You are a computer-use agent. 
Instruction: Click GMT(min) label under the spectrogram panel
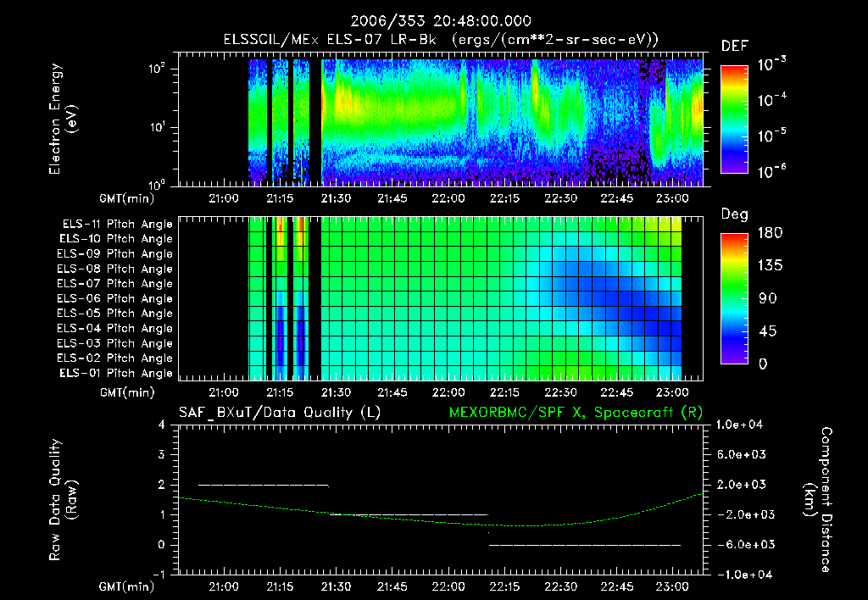pyautogui.click(x=127, y=198)
